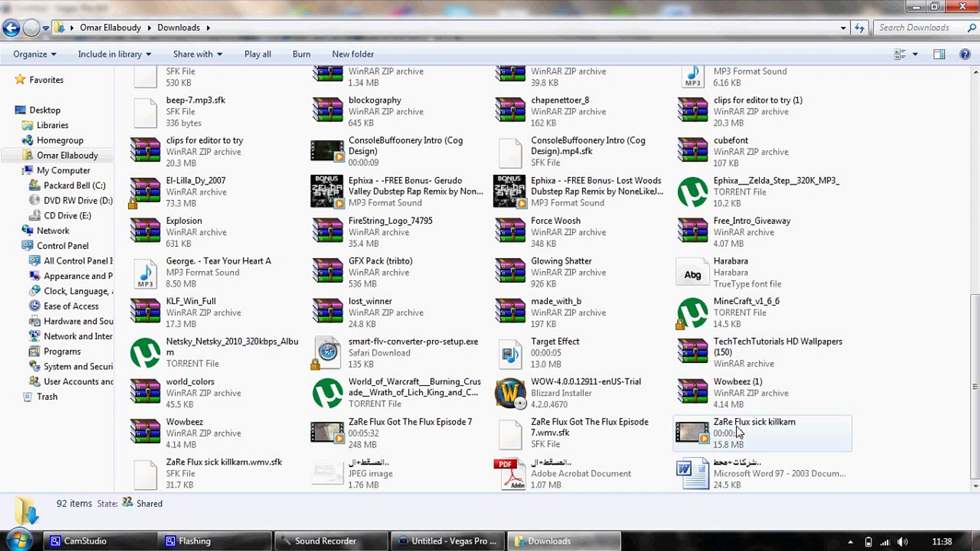Select Omar Ellaboudy in address path
Image resolution: width=980 pixels, height=551 pixels.
pos(110,28)
